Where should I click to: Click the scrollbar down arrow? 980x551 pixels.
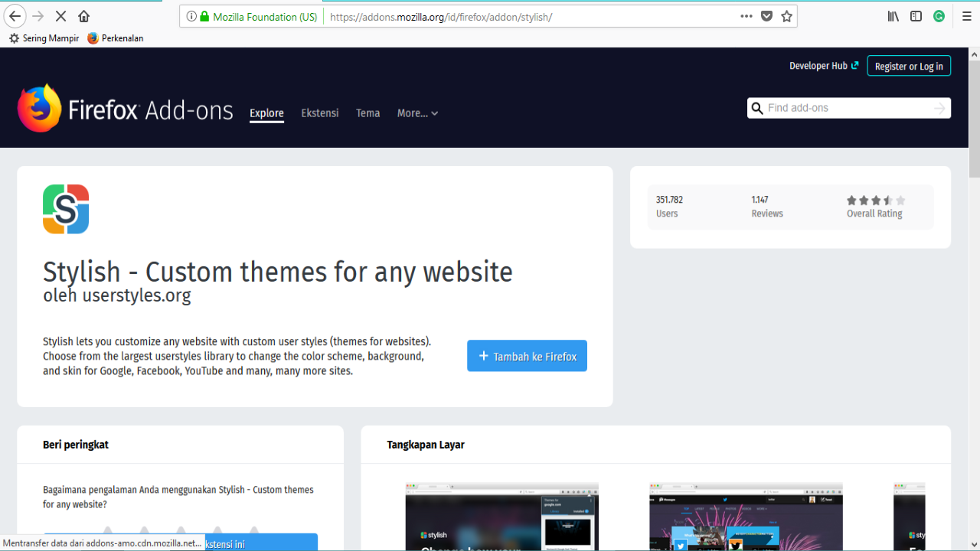pyautogui.click(x=974, y=545)
